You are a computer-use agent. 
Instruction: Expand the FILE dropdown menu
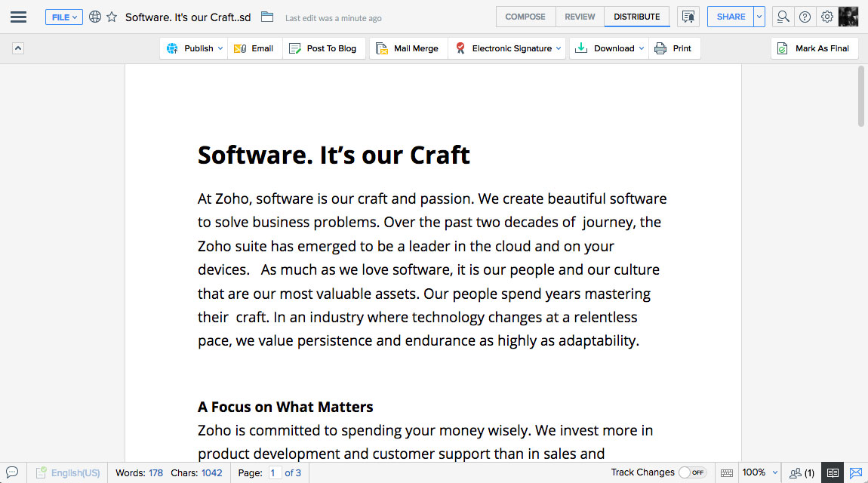coord(64,17)
